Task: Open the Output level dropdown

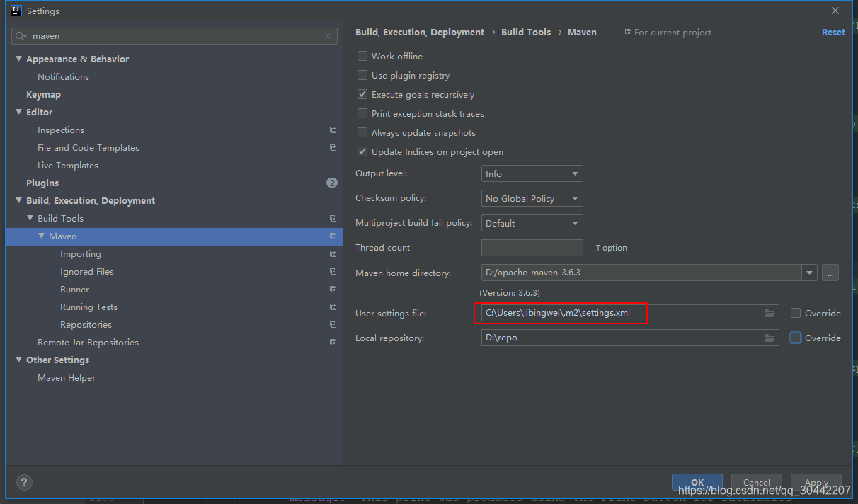Action: click(x=532, y=173)
